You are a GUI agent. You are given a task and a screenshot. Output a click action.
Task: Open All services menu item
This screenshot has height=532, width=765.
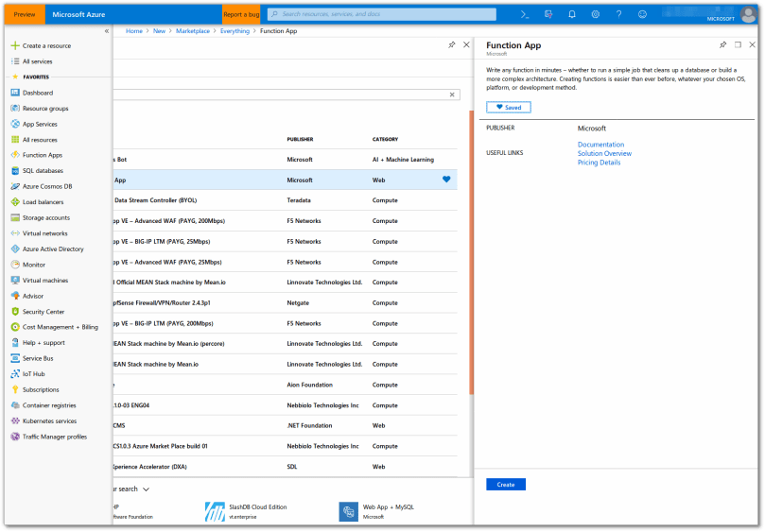pyautogui.click(x=37, y=61)
